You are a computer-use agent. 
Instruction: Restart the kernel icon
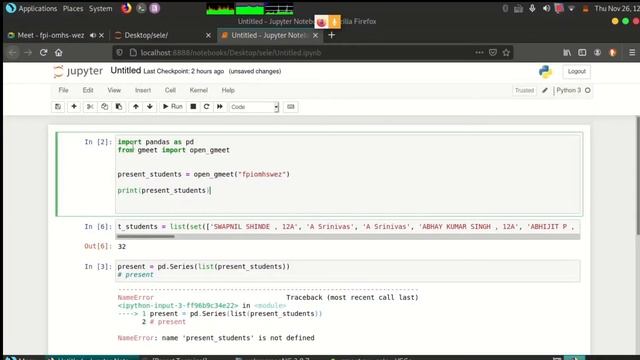207,107
